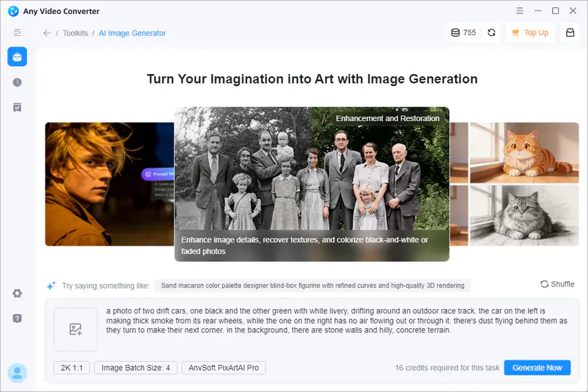Click the Turn Your Imagination into Art heading

point(312,79)
